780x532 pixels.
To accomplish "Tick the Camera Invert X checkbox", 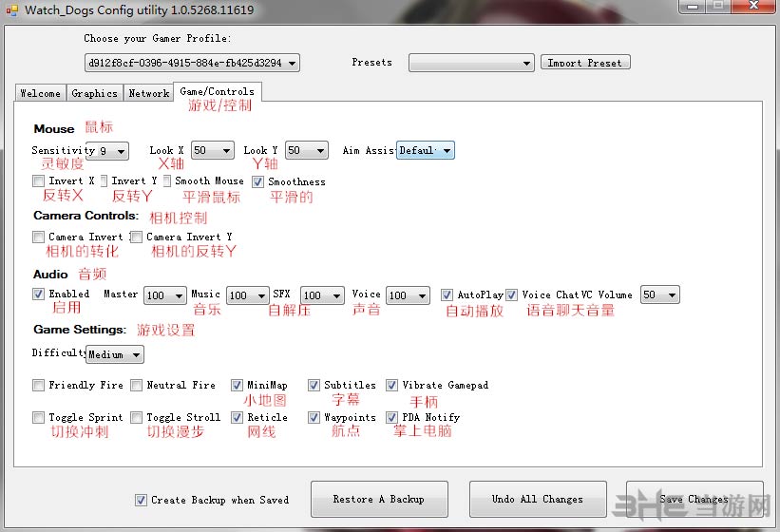I will [x=38, y=237].
